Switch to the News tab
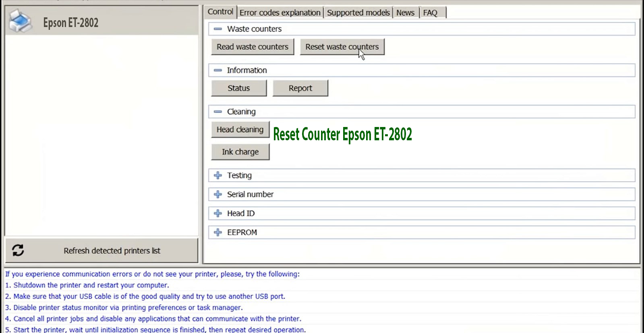Screen dimensions: 644x333 click(405, 13)
